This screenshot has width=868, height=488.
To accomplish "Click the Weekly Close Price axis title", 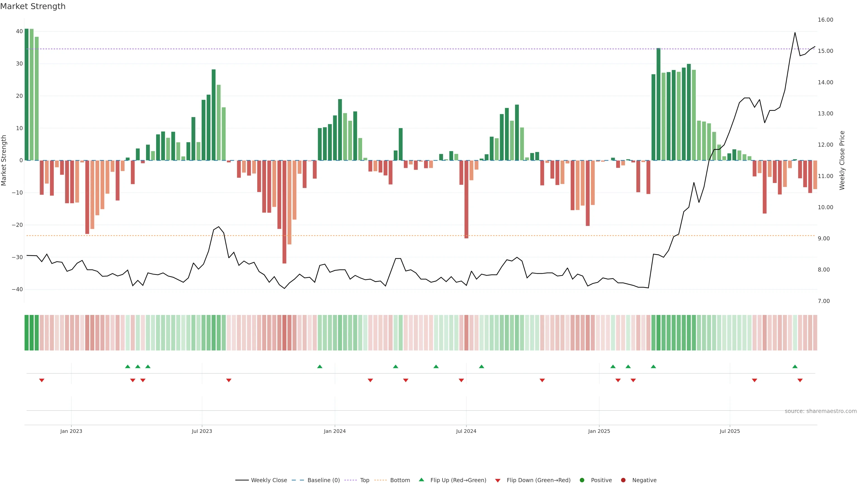I will 842,160.
